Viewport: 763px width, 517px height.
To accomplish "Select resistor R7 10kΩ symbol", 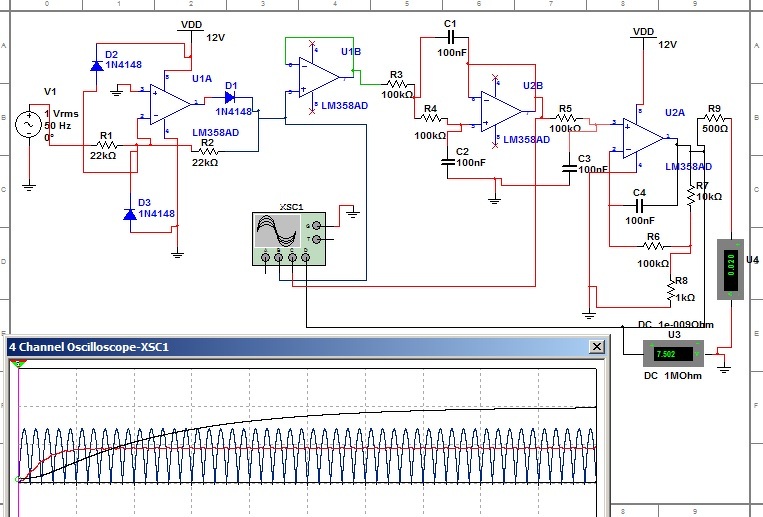I will pyautogui.click(x=690, y=195).
